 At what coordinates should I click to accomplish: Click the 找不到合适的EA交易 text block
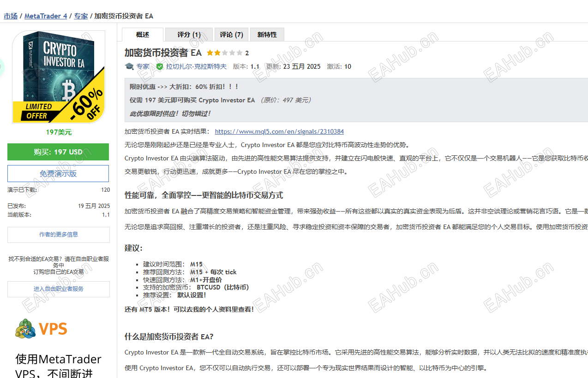[59, 266]
